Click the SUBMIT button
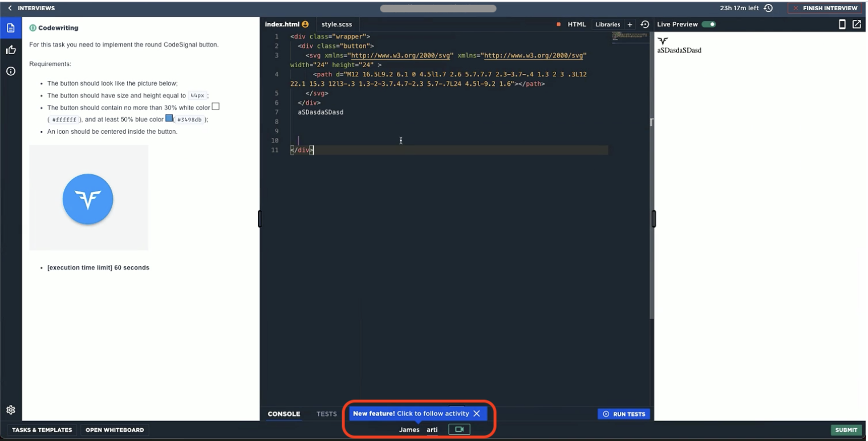This screenshot has width=868, height=441. tap(846, 430)
